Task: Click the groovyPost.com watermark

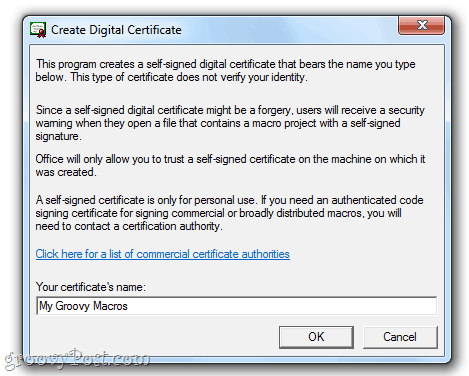Action: pyautogui.click(x=77, y=359)
